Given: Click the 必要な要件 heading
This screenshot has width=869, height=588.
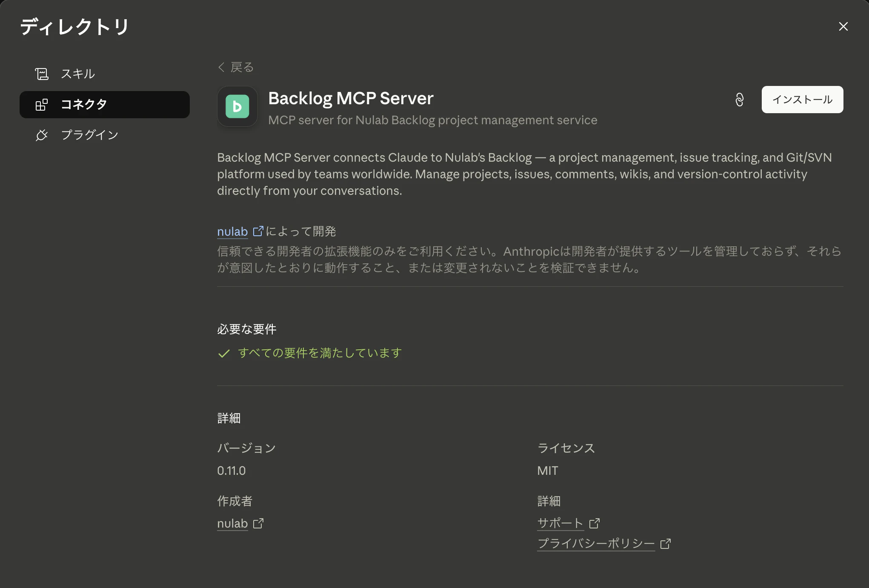Looking at the screenshot, I should click(x=247, y=329).
